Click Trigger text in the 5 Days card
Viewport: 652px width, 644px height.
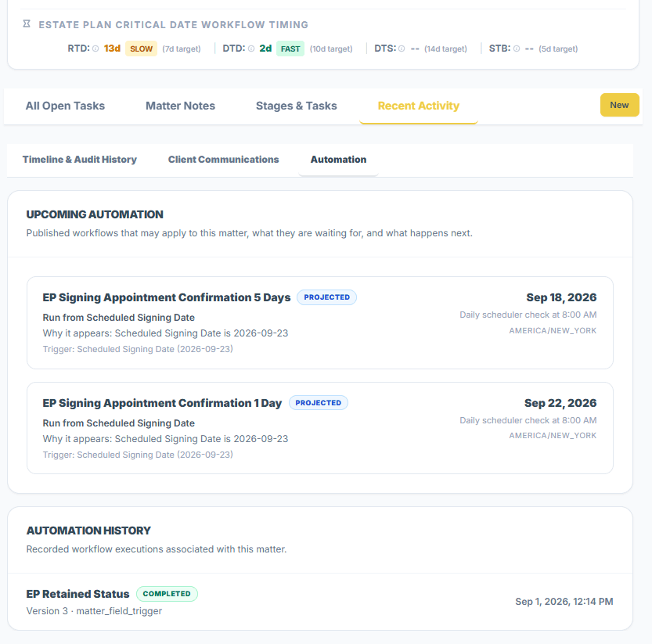click(138, 349)
